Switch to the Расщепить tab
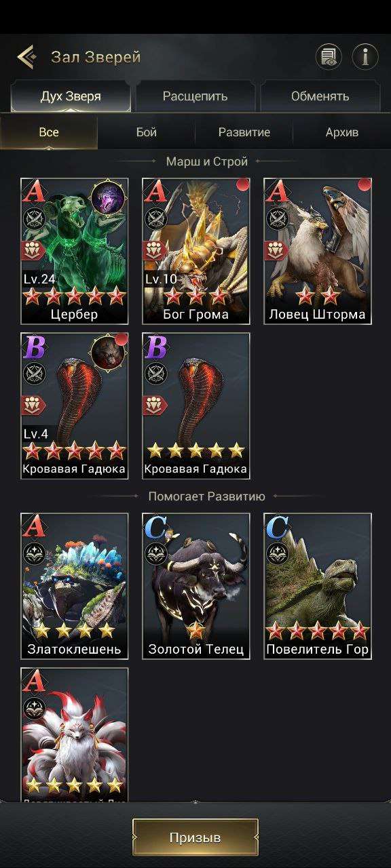 [195, 96]
